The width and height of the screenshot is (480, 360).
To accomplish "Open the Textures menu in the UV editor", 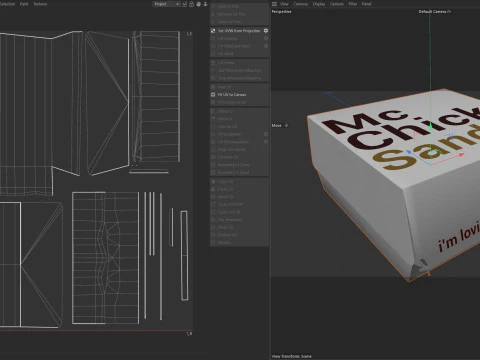I will [40, 4].
